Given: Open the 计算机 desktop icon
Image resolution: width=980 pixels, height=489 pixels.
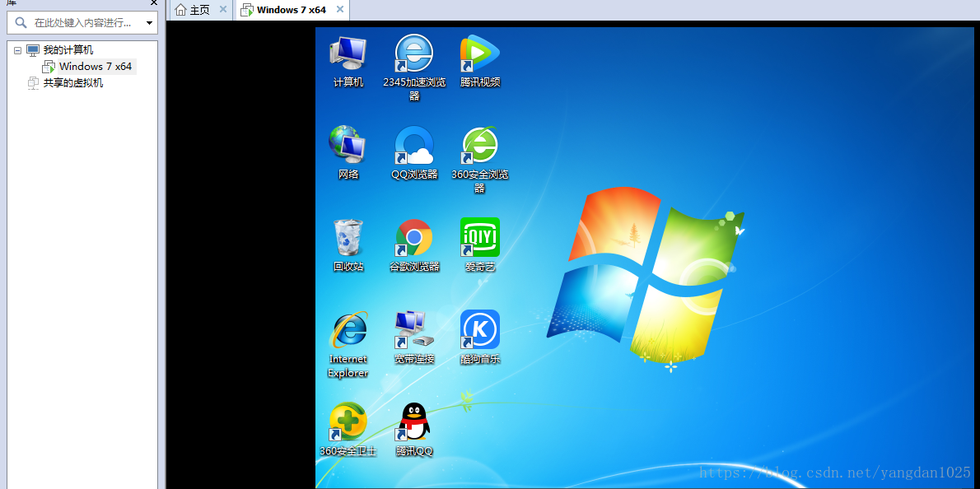Looking at the screenshot, I should [348, 61].
